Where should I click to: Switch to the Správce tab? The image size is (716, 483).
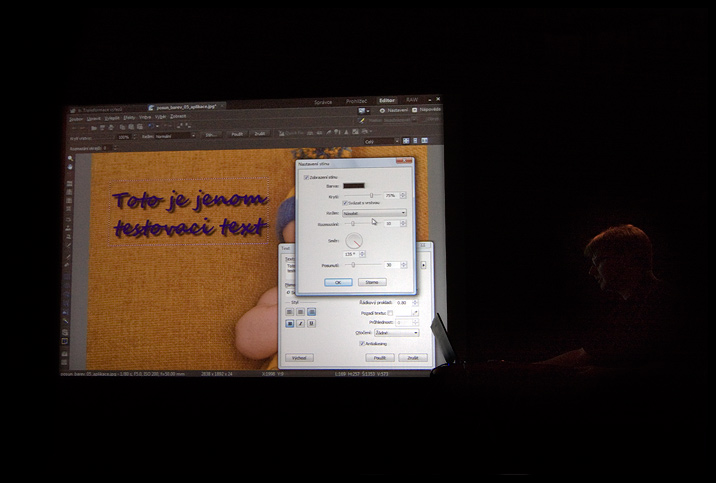(x=323, y=102)
